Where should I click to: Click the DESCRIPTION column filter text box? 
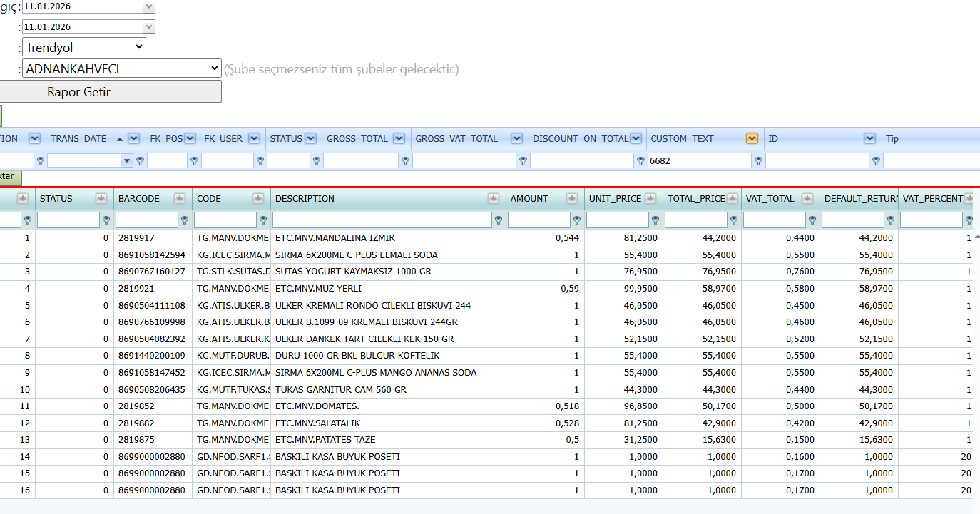382,220
